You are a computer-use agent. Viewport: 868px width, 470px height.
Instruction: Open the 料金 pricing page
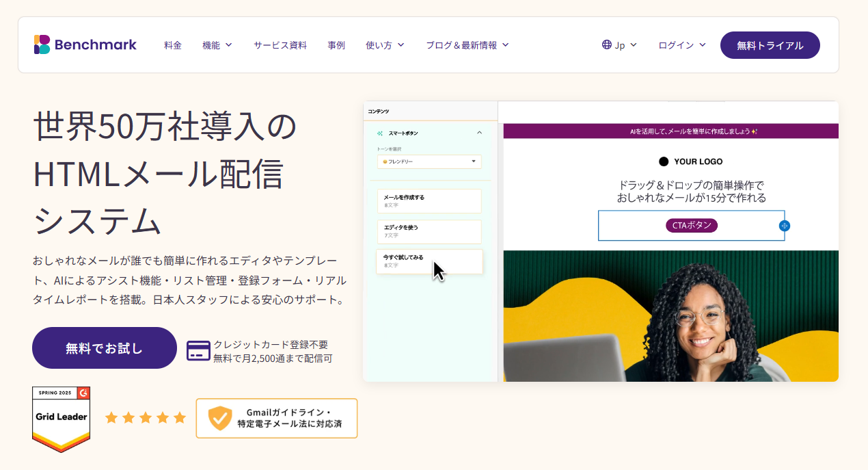coord(173,45)
